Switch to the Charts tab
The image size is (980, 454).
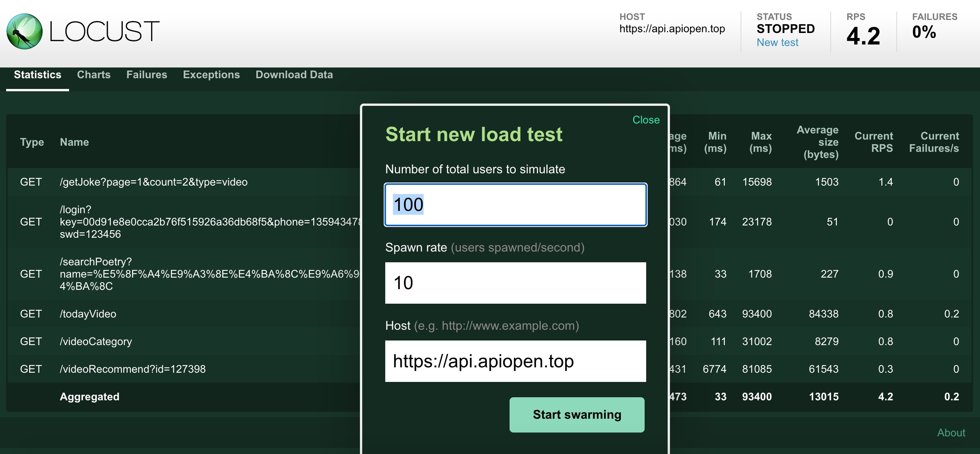(x=94, y=75)
